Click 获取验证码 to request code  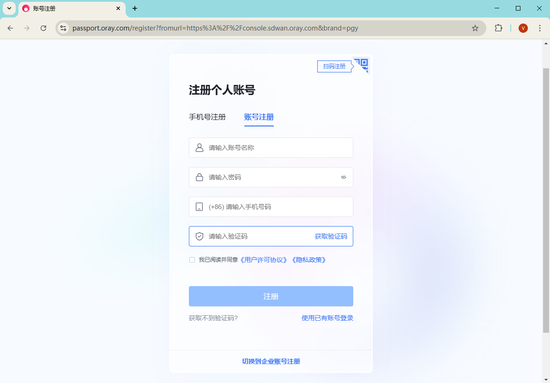coord(331,236)
